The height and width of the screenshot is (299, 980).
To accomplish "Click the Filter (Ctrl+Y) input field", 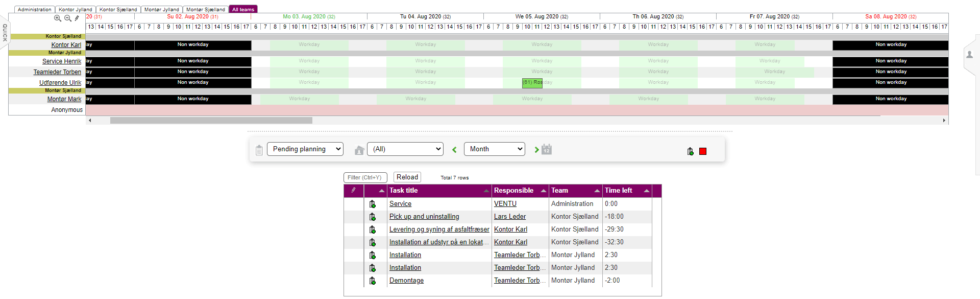I will tap(365, 177).
